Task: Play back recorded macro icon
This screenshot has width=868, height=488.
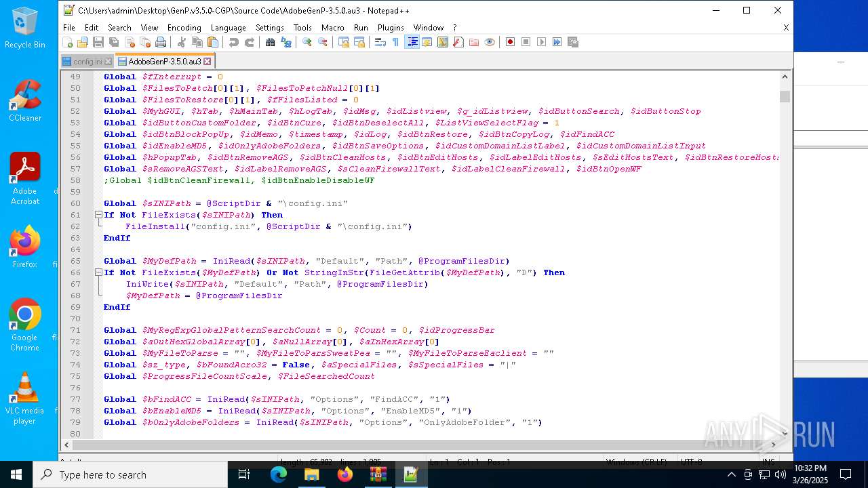Action: point(542,42)
